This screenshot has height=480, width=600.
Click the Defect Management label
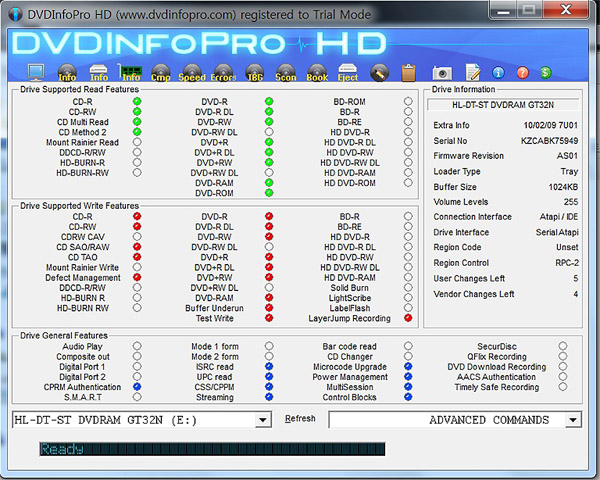click(83, 278)
